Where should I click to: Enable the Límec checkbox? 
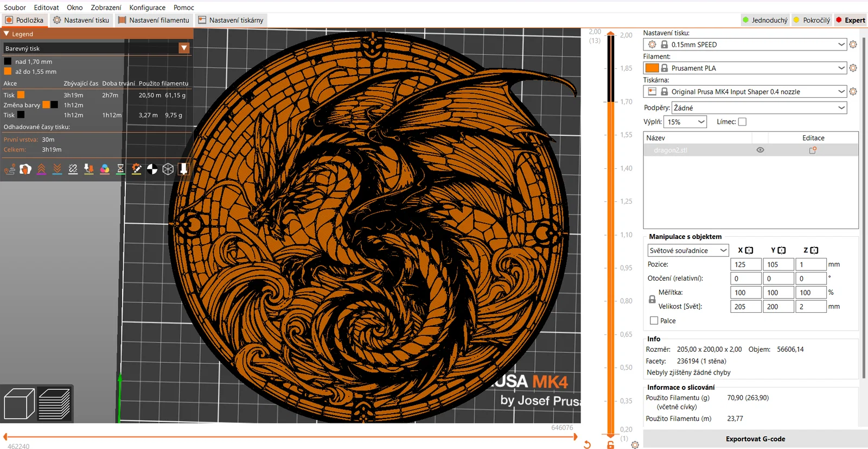742,122
